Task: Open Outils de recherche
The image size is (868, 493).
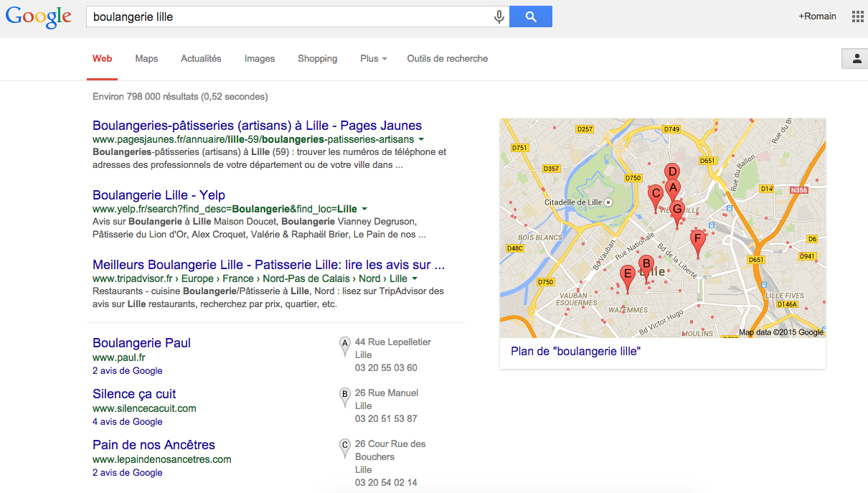Action: [448, 59]
